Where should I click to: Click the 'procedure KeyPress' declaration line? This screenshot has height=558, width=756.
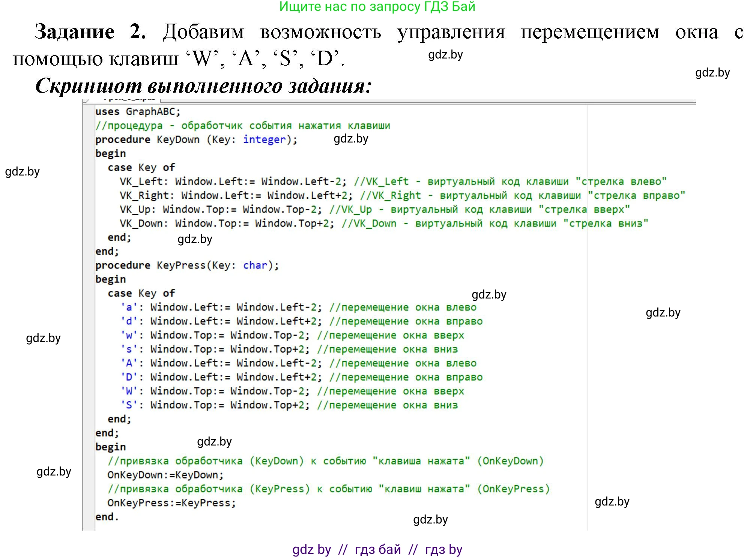[187, 265]
